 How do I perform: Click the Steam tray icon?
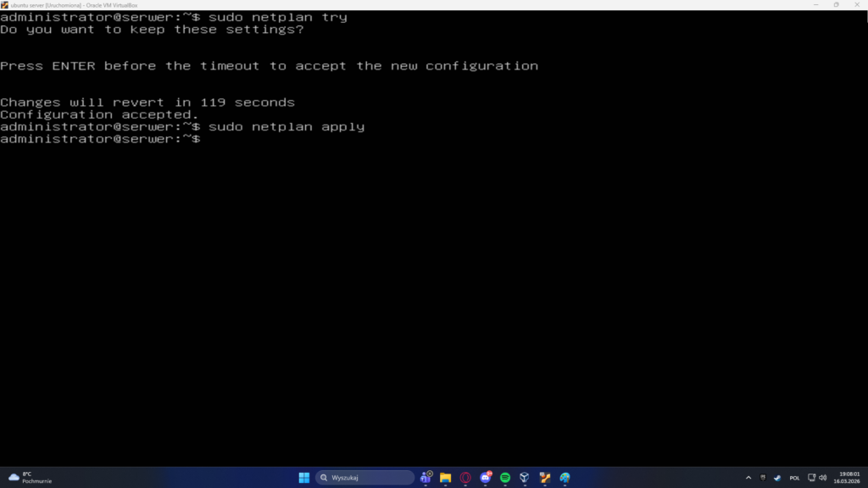(x=776, y=478)
